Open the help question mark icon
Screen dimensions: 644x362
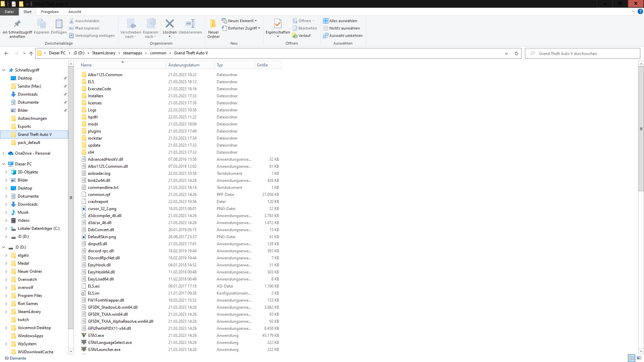(x=640, y=11)
